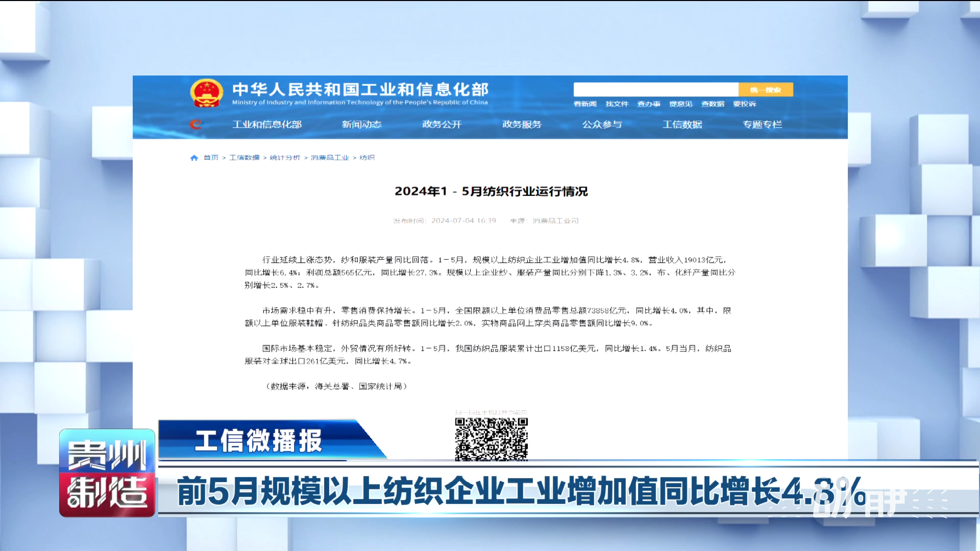The image size is (980, 551).
Task: Click the home icon in breadcrumb
Action: pyautogui.click(x=194, y=158)
